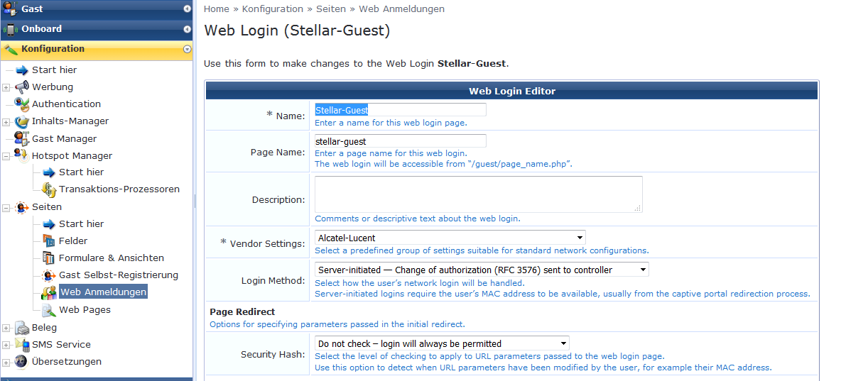868x381 pixels.
Task: Click the megaphone icon next to Werbung
Action: point(22,87)
